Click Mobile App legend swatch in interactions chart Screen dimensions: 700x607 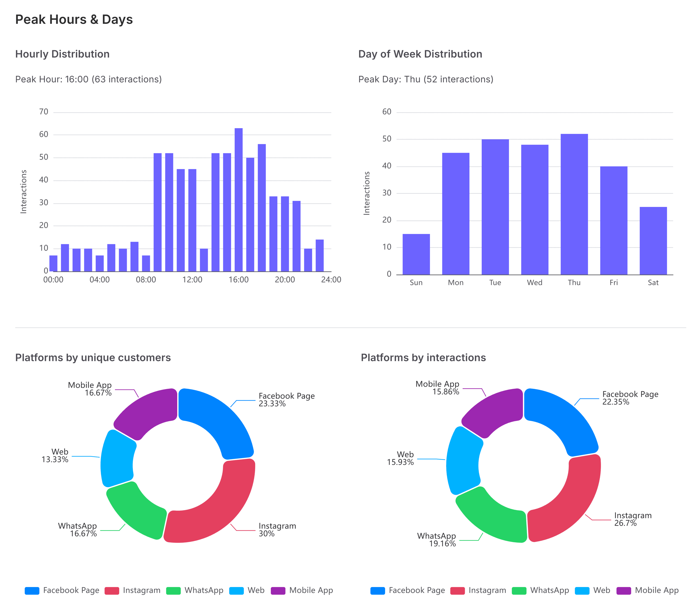(623, 591)
